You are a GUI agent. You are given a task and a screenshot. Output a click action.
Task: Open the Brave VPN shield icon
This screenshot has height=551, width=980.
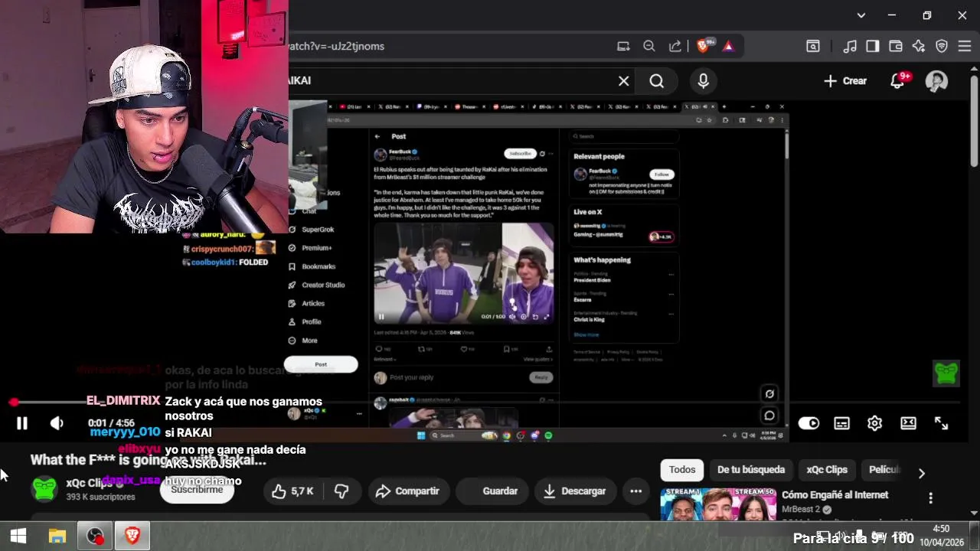942,46
